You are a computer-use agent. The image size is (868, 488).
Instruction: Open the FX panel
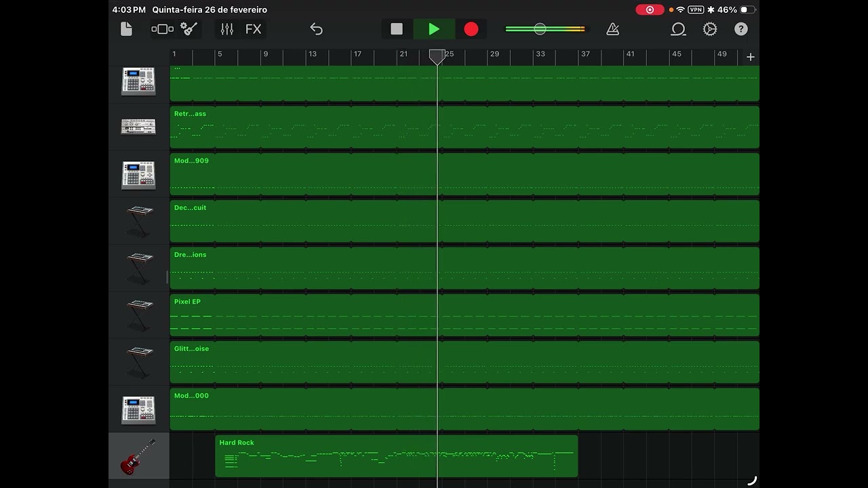(x=253, y=29)
